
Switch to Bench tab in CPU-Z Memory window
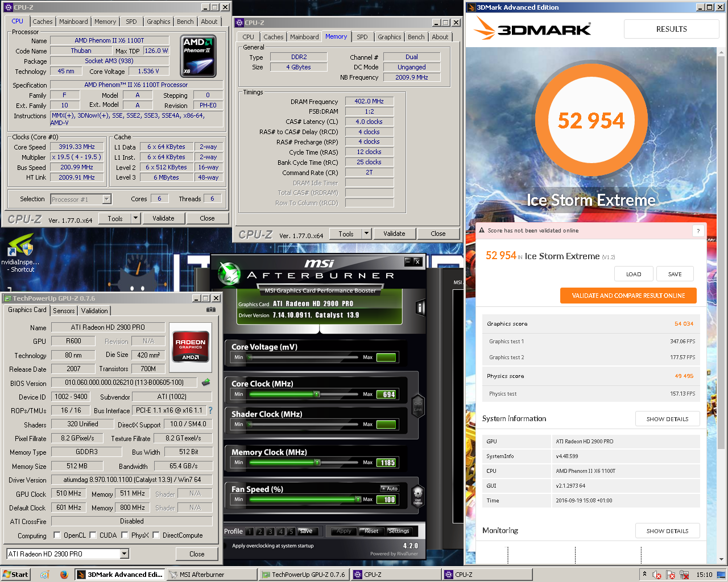[x=416, y=37]
